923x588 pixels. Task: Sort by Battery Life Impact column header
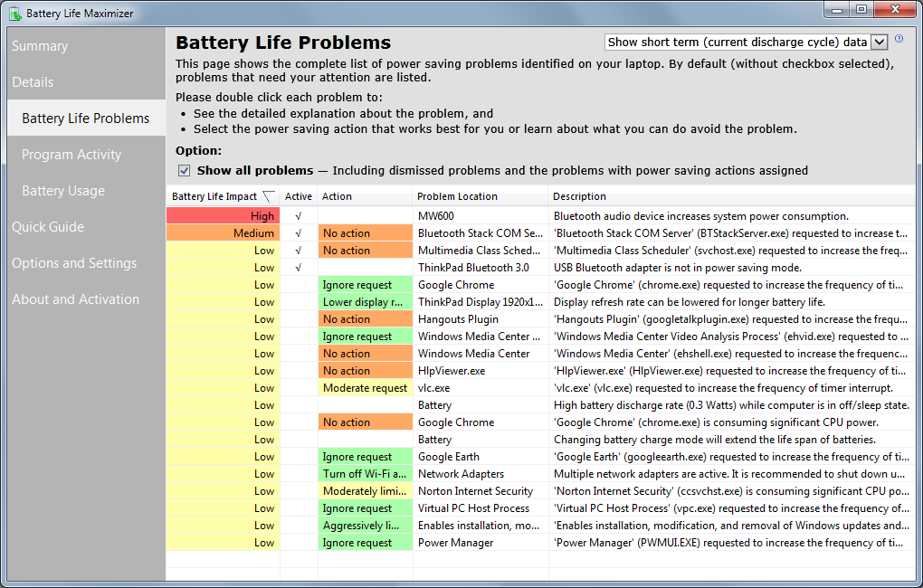(224, 196)
